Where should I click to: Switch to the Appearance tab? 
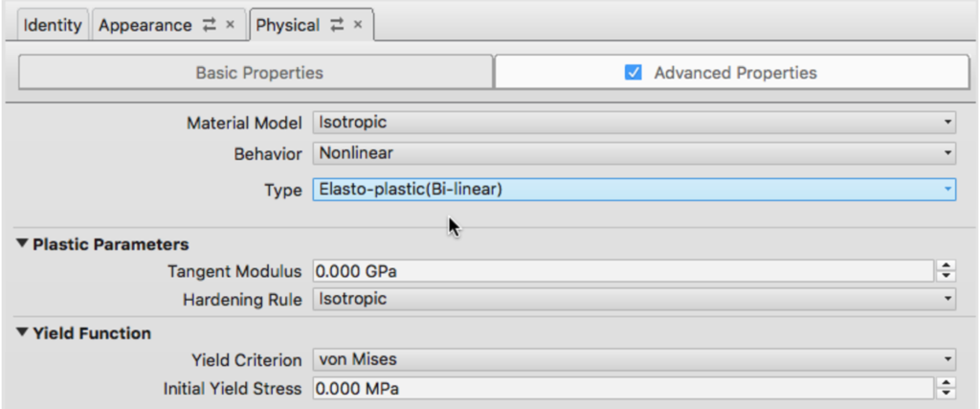(145, 26)
